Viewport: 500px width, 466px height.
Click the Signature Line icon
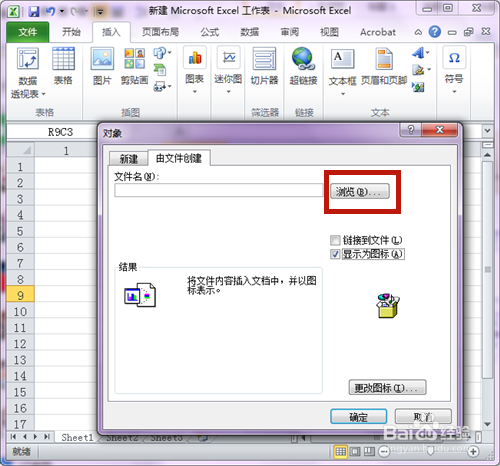tap(418, 70)
